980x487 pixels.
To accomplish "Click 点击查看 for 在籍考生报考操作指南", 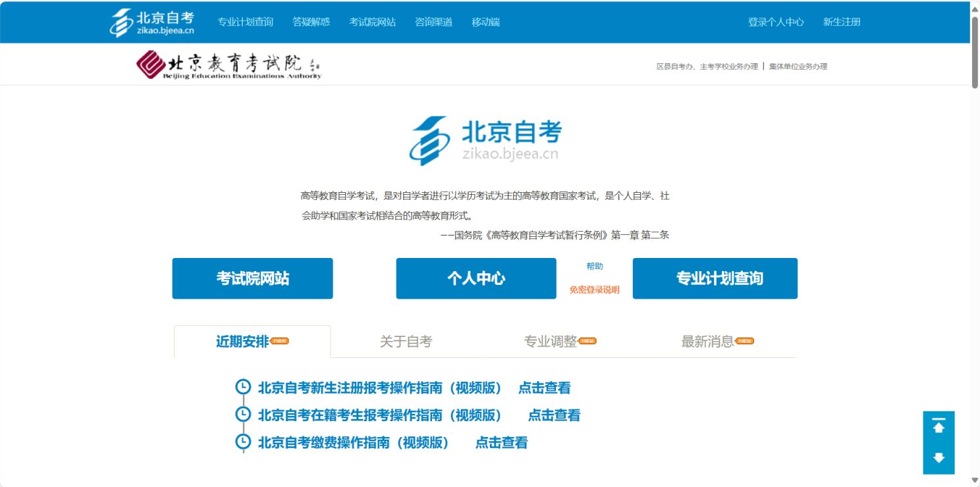I will click(555, 415).
